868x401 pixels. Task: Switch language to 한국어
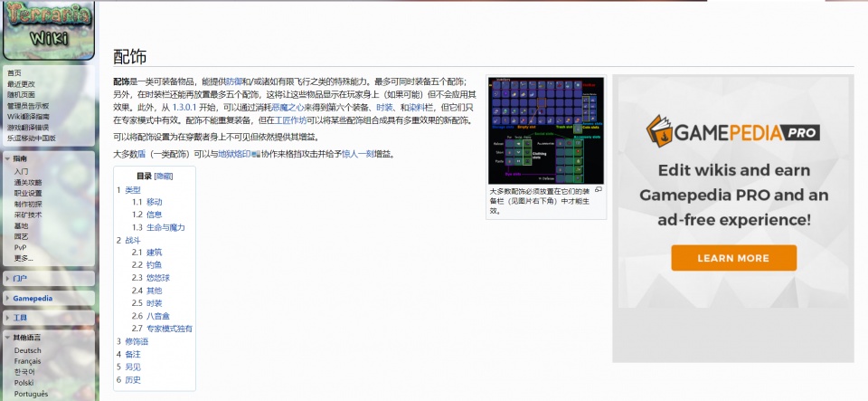pyautogui.click(x=24, y=372)
